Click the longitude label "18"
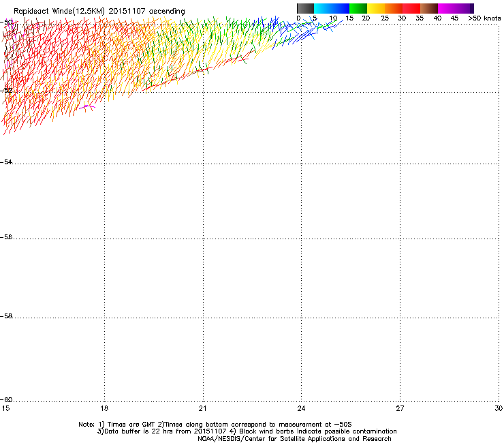The height and width of the screenshot is (443, 504). click(x=104, y=408)
